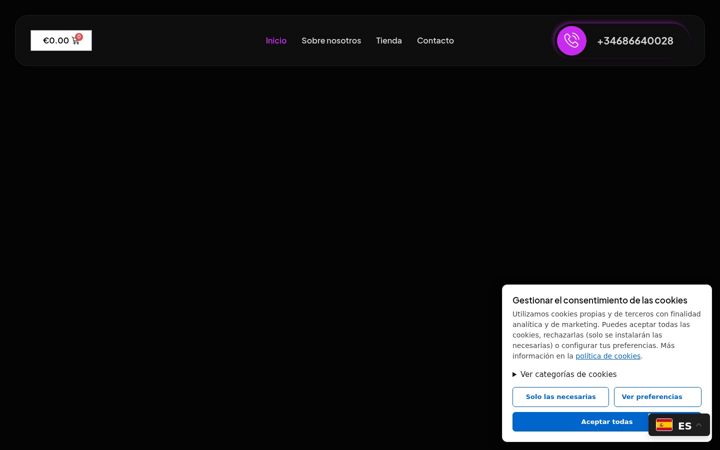Click the €0.00 cart total
Screen dimensions: 720x450
[x=56, y=40]
